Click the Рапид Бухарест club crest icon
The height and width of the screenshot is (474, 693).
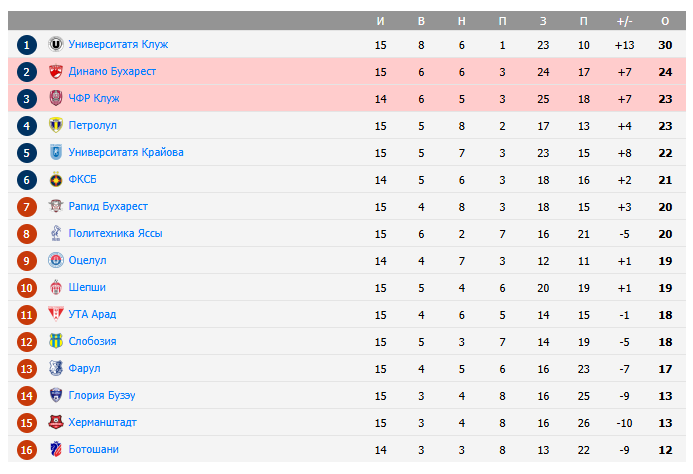coord(56,207)
